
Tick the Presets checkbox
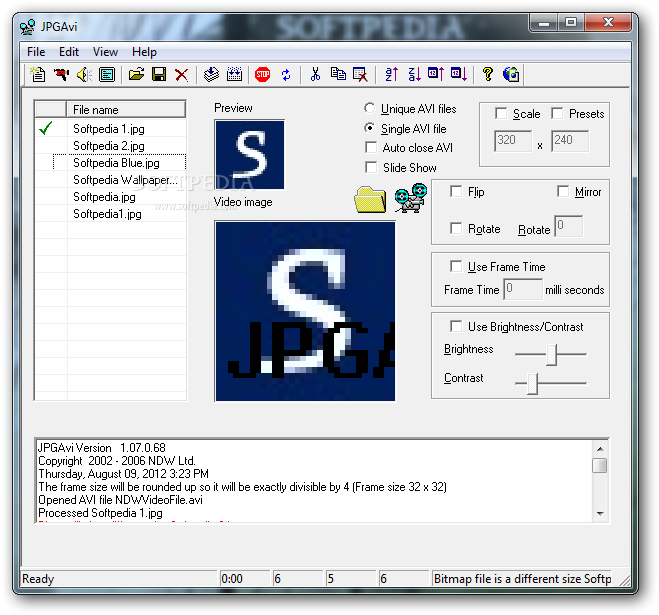point(557,113)
